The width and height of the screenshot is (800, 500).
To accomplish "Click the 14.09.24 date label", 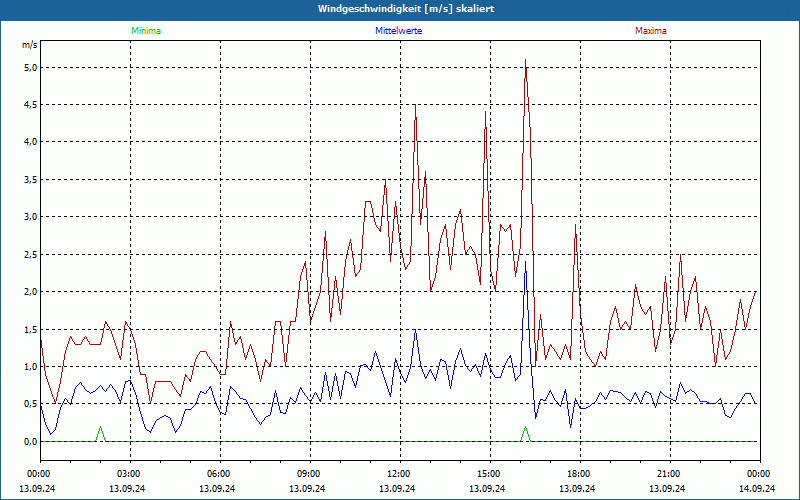I will pyautogui.click(x=757, y=488).
